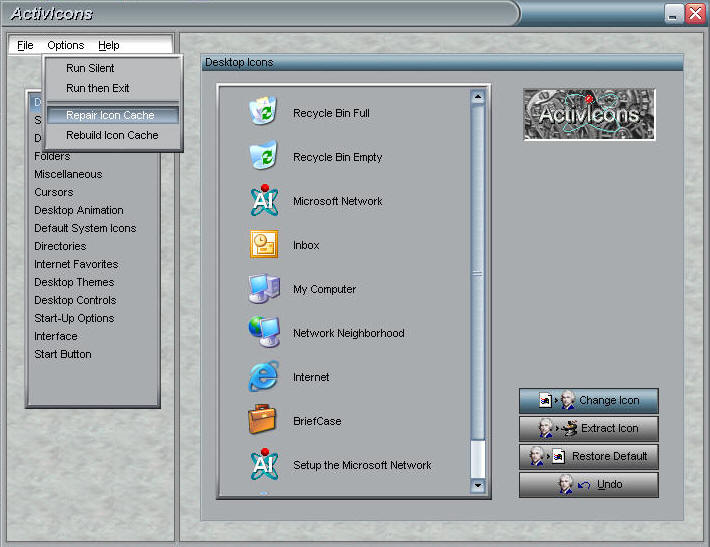Click the ActivIcons logo banner

point(589,115)
